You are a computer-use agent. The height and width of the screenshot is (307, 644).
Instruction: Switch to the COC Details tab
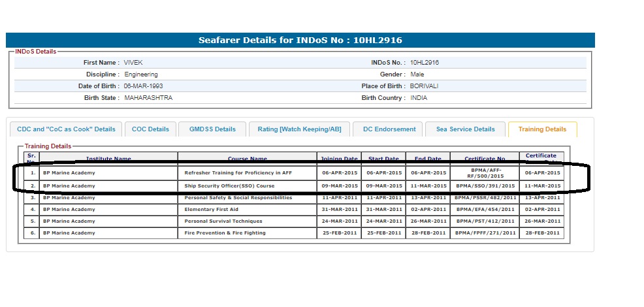point(150,129)
